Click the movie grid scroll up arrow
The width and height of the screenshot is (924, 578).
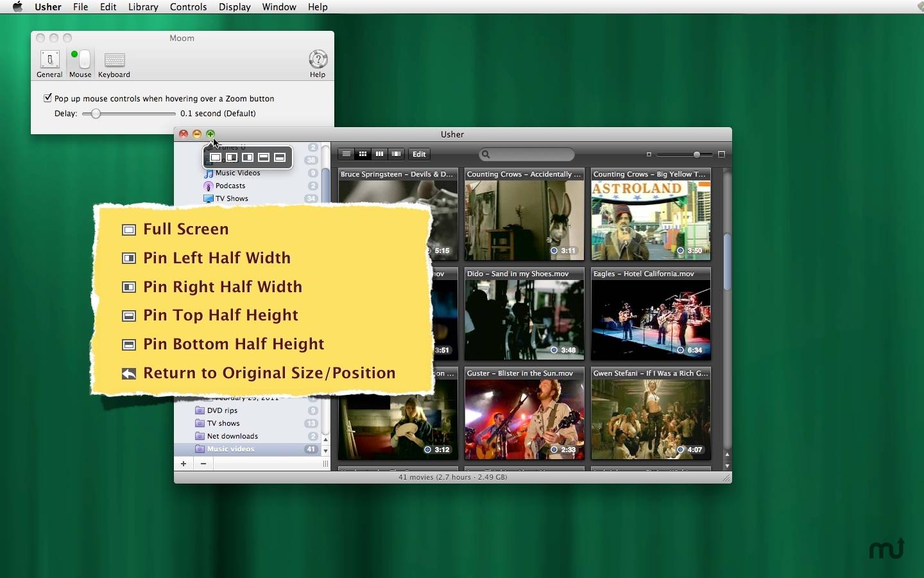(727, 455)
